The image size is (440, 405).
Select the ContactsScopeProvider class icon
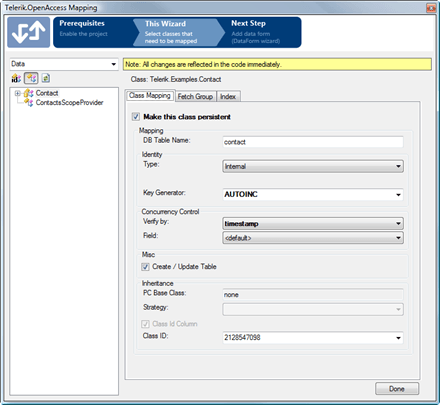tap(29, 103)
